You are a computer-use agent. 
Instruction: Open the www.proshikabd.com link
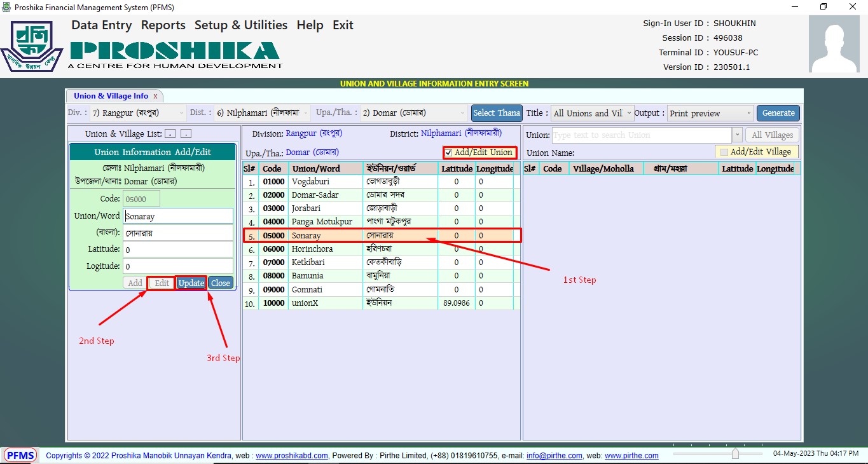(x=292, y=456)
